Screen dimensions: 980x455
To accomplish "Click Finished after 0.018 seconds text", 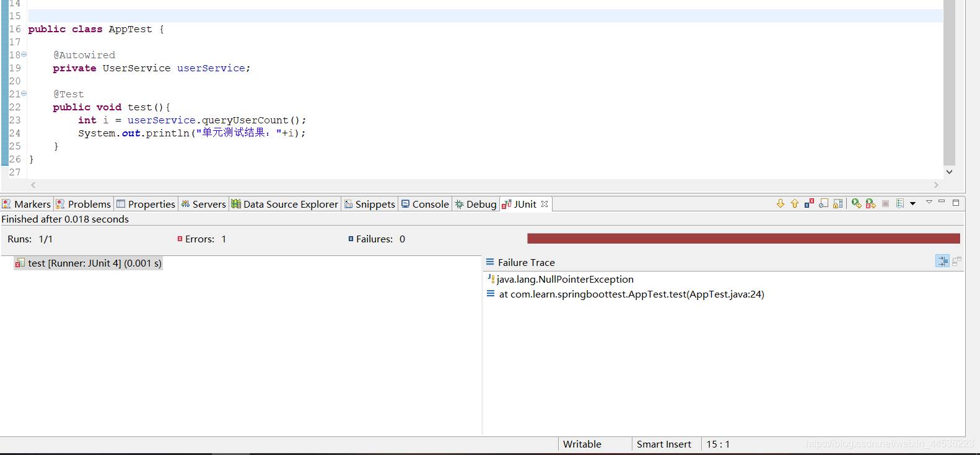I will pyautogui.click(x=65, y=219).
